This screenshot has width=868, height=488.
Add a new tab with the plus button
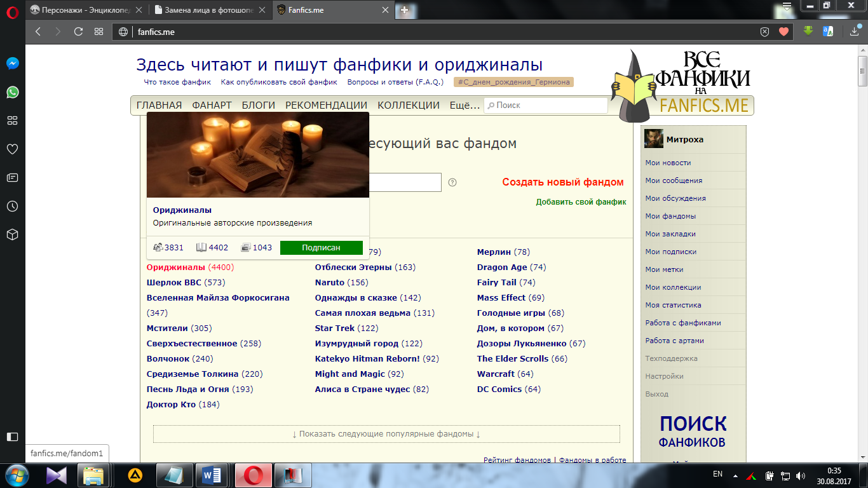coord(404,10)
